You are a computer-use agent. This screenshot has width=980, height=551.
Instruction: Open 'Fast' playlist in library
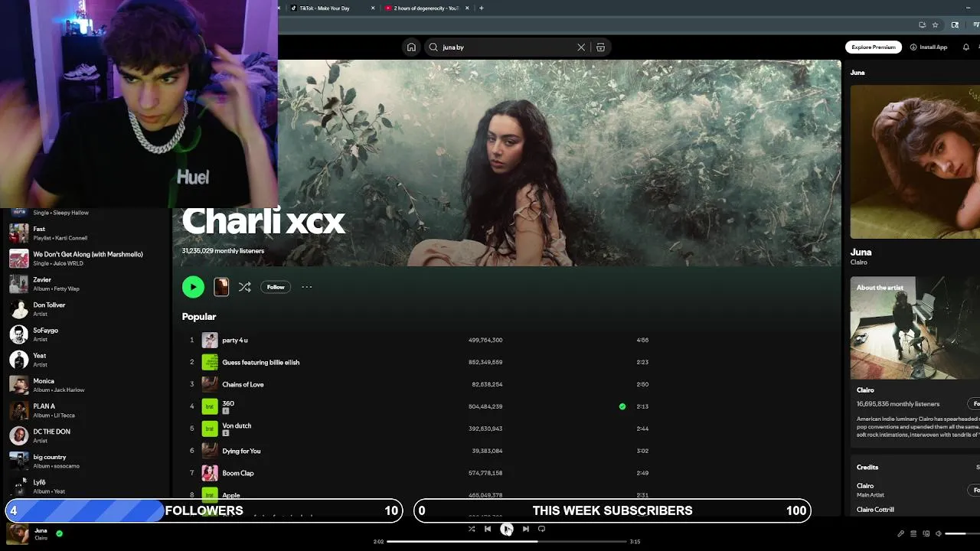pyautogui.click(x=86, y=233)
